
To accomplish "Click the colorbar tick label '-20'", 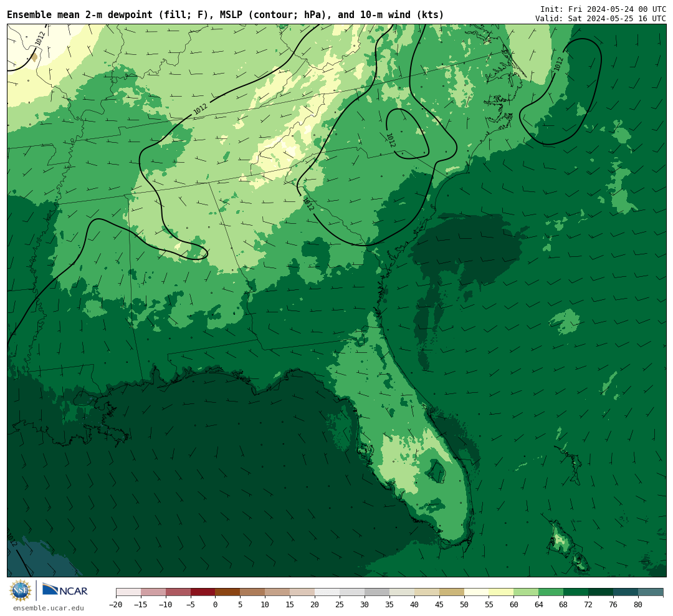I will pos(116,605).
